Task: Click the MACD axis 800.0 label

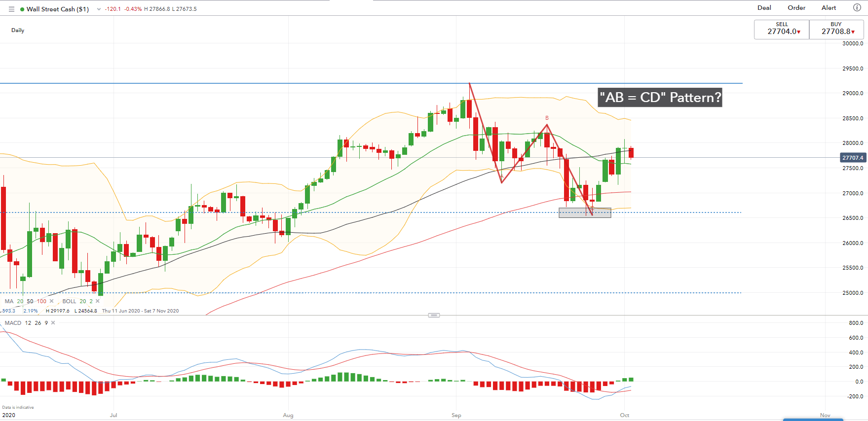Action: [856, 323]
